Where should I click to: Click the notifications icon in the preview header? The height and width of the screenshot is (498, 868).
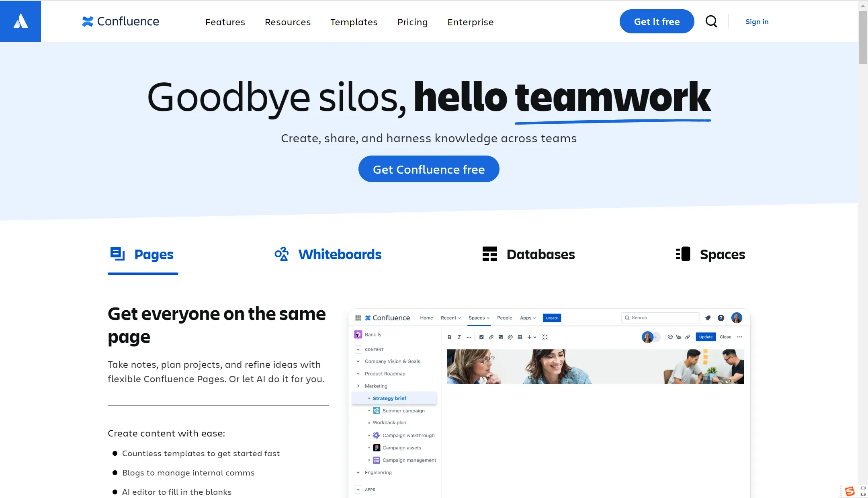coord(708,318)
